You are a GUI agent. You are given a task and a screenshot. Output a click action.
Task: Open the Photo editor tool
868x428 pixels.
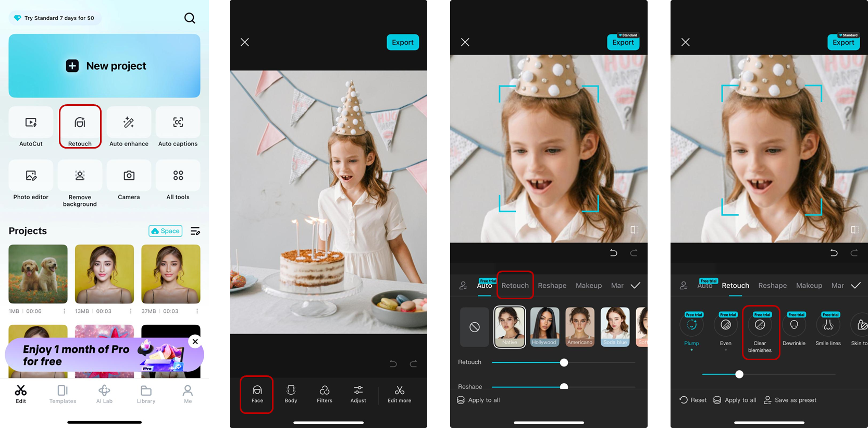tap(31, 181)
